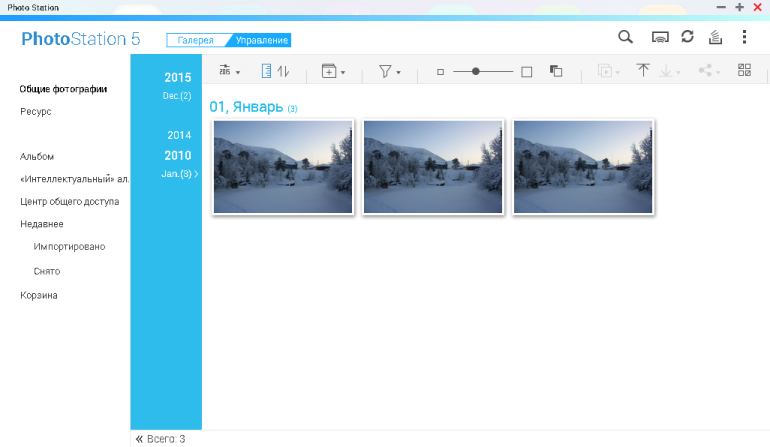The image size is (770, 447).
Task: Maximize the Photo Station window
Action: [x=740, y=7]
